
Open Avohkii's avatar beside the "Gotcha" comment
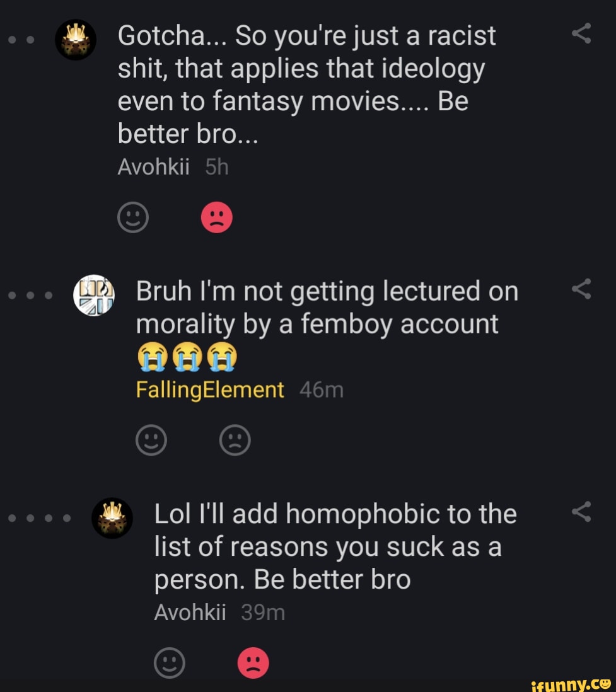point(76,40)
